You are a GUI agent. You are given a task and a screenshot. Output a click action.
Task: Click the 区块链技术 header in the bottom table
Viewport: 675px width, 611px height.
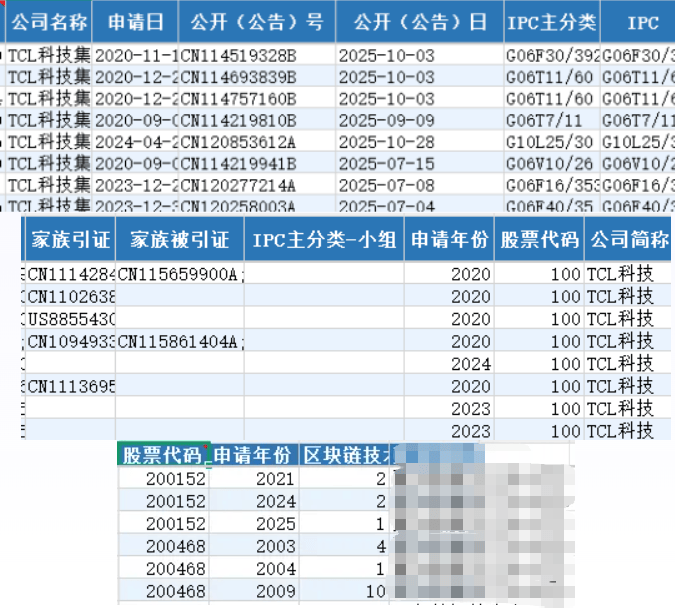tap(345, 455)
